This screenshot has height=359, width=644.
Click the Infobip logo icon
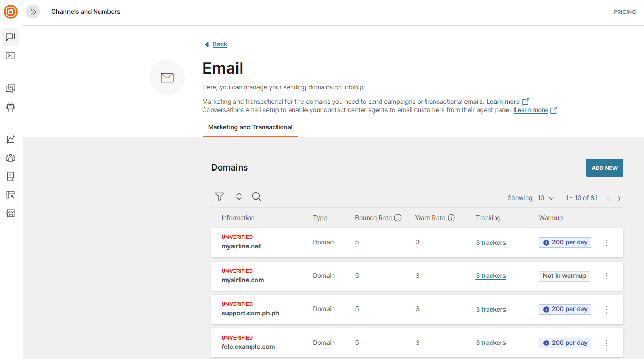pyautogui.click(x=11, y=12)
